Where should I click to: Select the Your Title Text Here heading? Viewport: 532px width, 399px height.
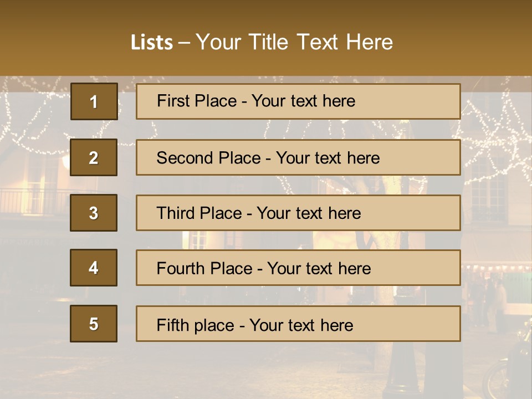294,42
